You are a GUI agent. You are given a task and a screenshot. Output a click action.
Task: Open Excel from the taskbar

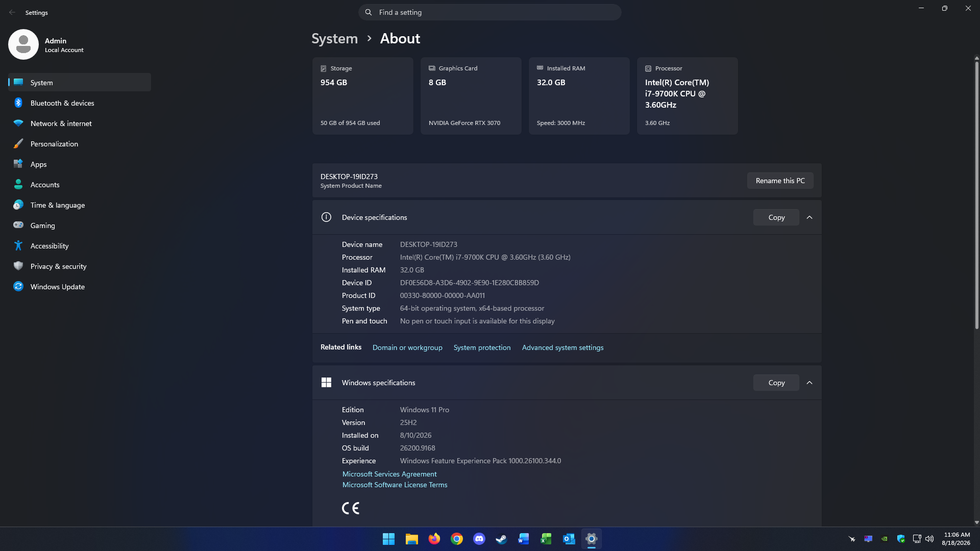coord(546,539)
